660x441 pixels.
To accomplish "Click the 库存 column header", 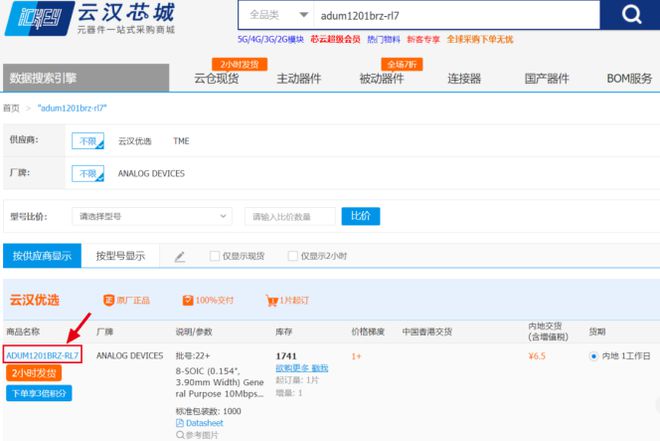I will [284, 332].
